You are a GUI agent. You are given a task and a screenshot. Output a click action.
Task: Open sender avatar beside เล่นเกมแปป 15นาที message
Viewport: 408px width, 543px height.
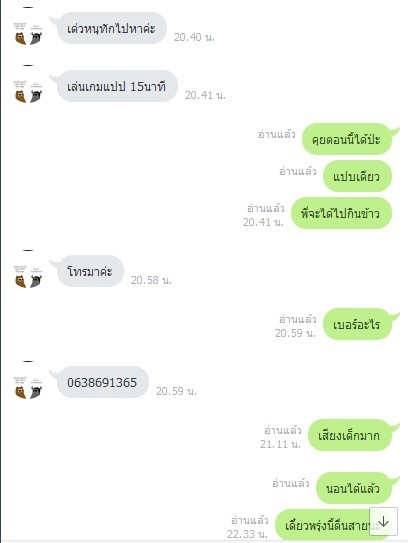28,92
